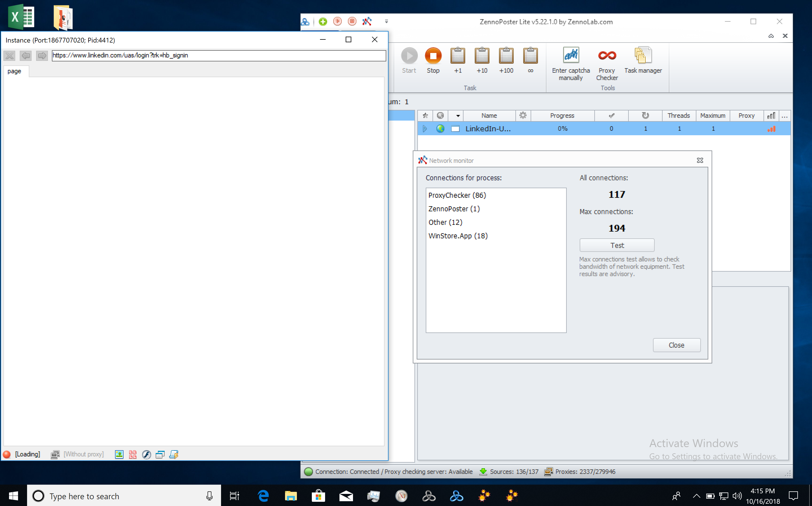Click the window icon in LinkedIn-U... row
Screen dimensions: 812x506
point(455,129)
